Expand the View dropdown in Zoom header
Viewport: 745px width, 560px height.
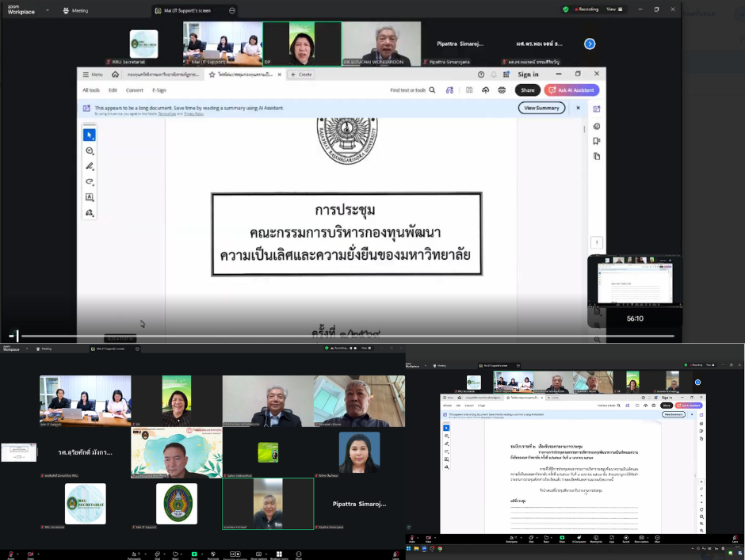pyautogui.click(x=613, y=10)
